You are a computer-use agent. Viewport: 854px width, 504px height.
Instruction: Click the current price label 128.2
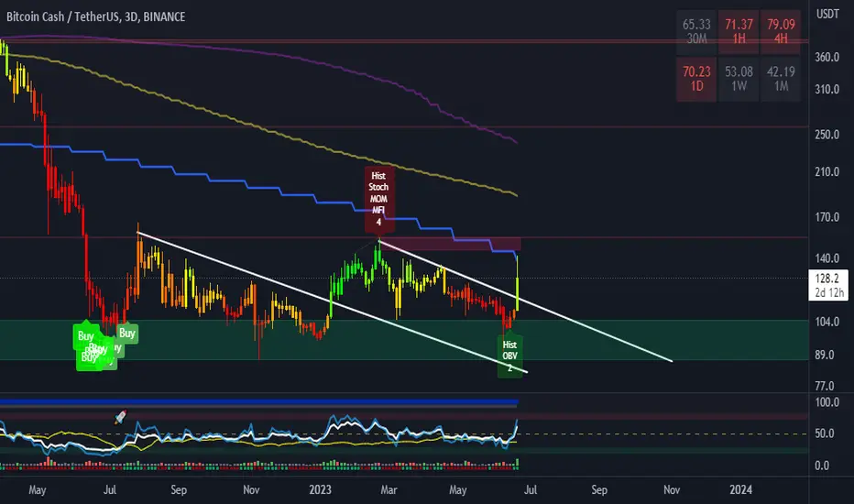click(x=828, y=285)
